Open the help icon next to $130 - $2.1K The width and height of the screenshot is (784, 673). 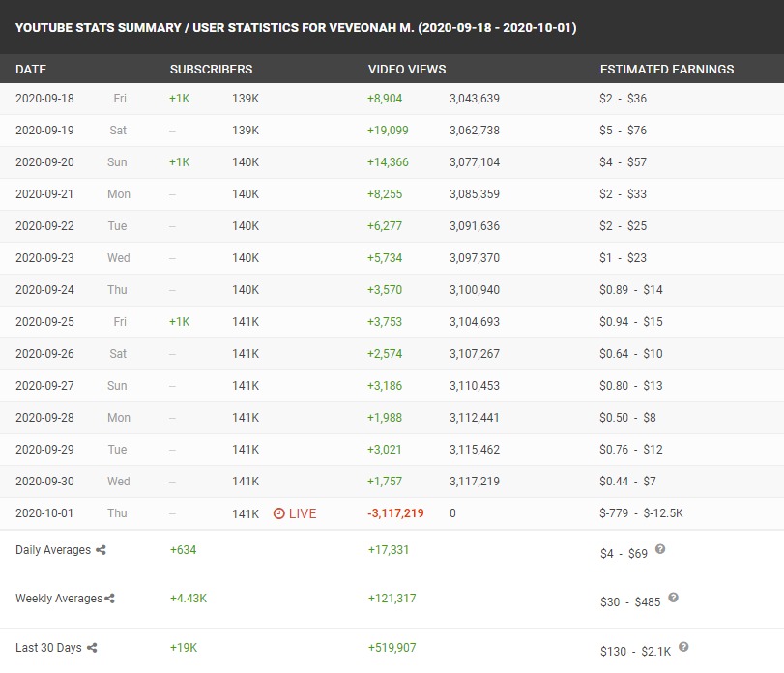coord(683,647)
